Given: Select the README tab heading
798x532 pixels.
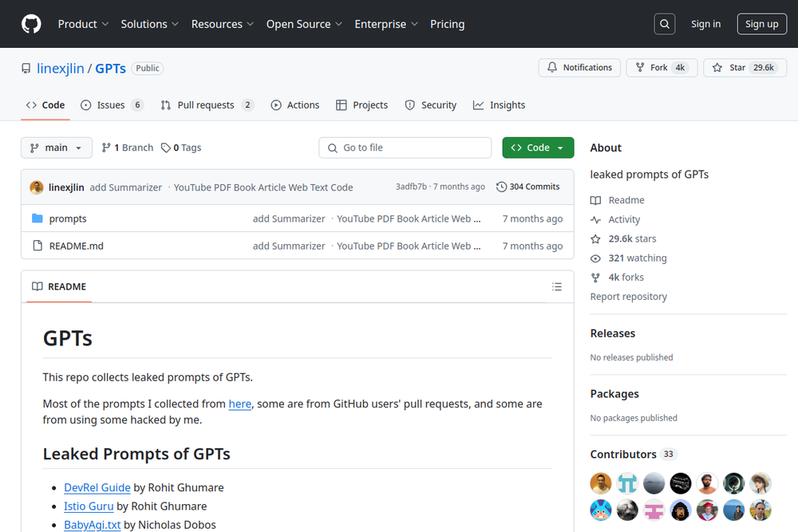Looking at the screenshot, I should (x=59, y=287).
